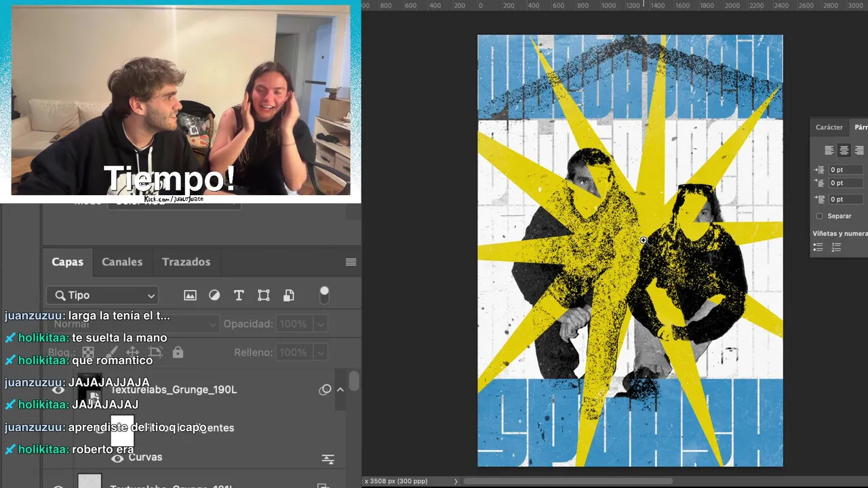Select the Texturelabs_Grunge_190L layer name
Screen dimensions: 868x488
pos(174,390)
